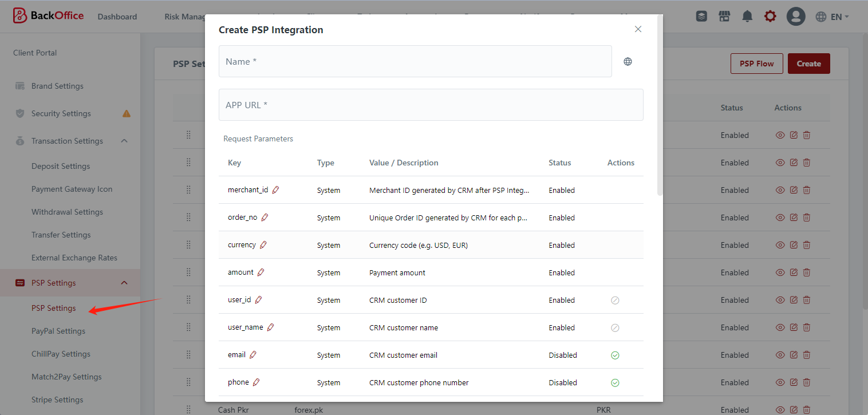Focus the APP URL input field

click(x=431, y=105)
